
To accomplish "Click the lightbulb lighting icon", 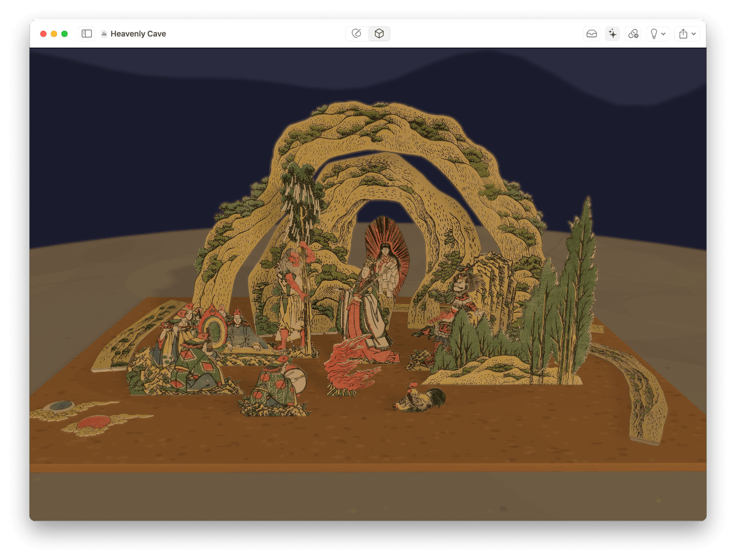I will 654,34.
